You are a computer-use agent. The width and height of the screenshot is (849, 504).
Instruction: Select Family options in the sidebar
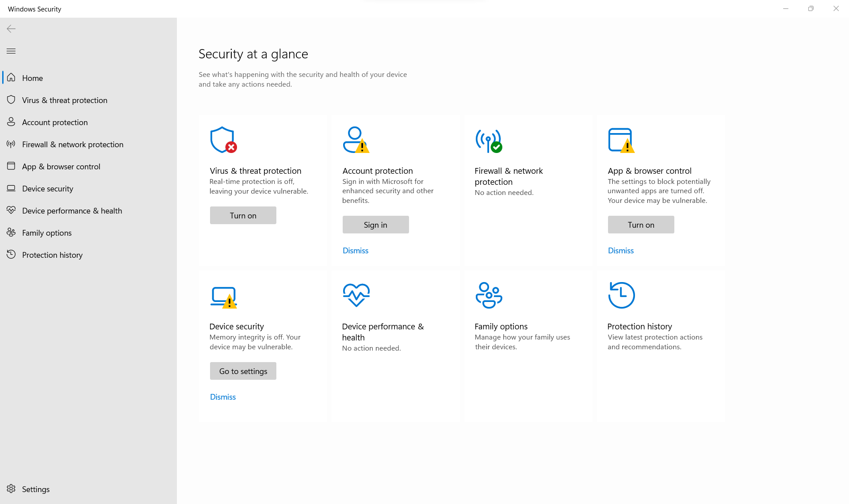[88, 233]
